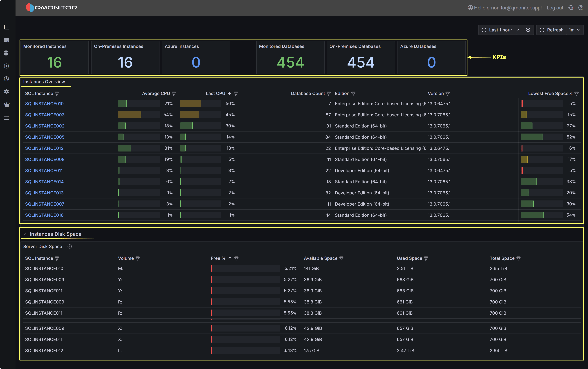588x369 pixels.
Task: Open the support headset icon in top bar
Action: 571,8
